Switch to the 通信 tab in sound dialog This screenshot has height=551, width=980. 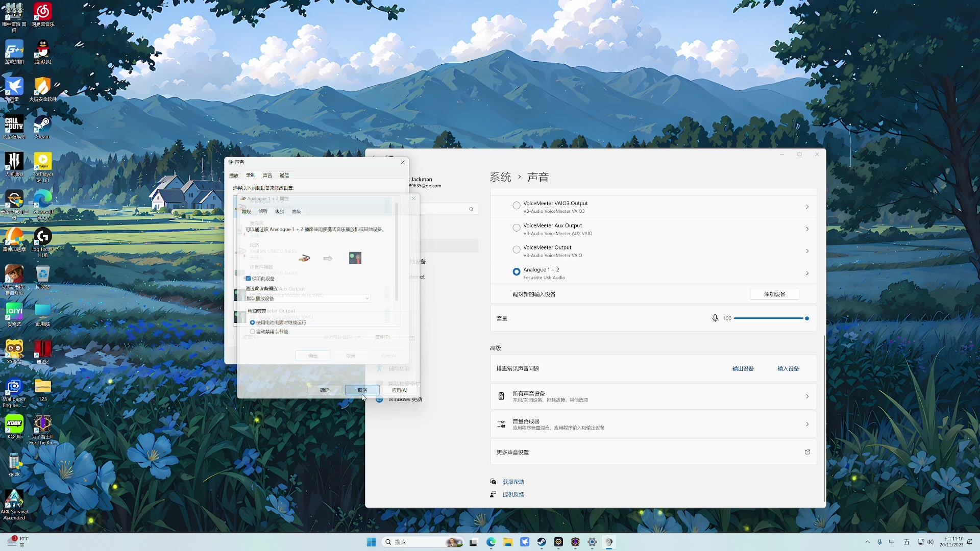[284, 176]
